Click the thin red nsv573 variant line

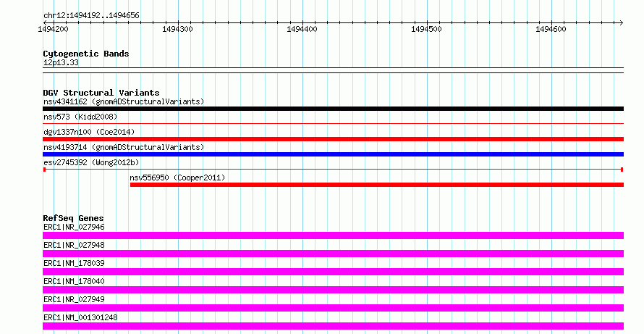(333, 123)
